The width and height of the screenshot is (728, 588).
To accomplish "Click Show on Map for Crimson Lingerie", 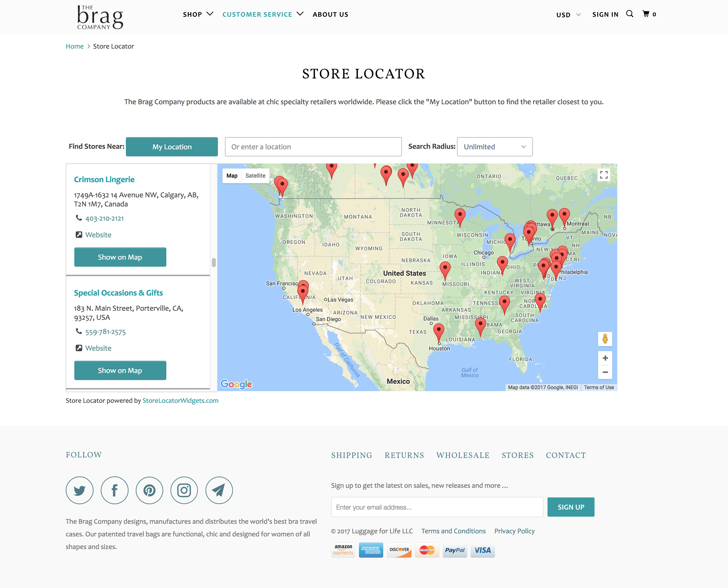I will click(120, 257).
